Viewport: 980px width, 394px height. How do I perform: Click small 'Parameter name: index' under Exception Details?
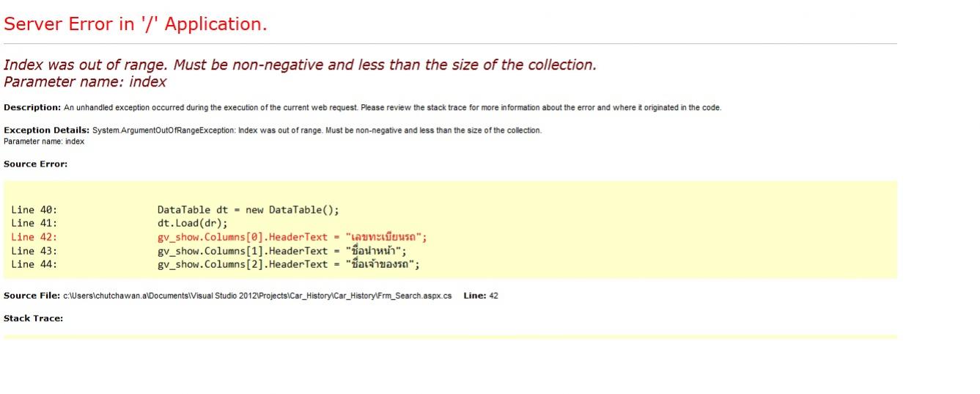click(x=44, y=142)
